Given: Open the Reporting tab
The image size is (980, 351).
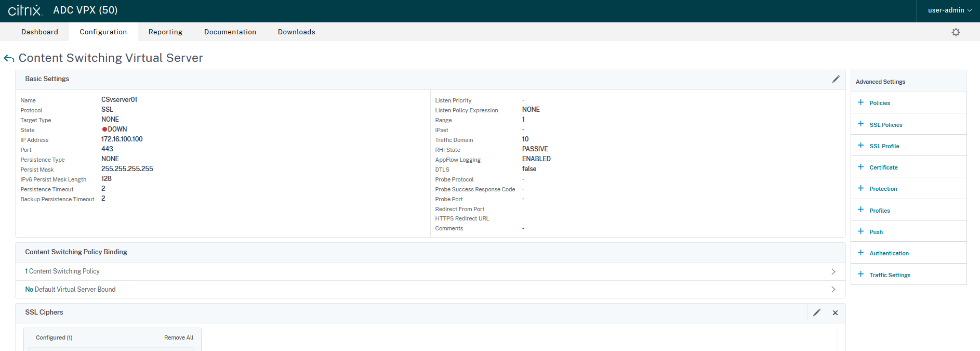Looking at the screenshot, I should click(x=165, y=32).
